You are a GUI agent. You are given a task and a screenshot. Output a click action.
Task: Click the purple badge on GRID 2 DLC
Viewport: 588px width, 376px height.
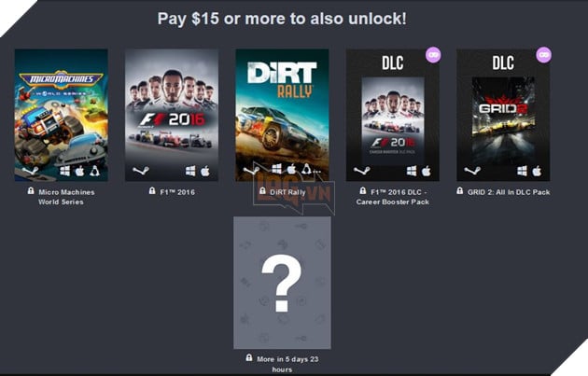(544, 55)
